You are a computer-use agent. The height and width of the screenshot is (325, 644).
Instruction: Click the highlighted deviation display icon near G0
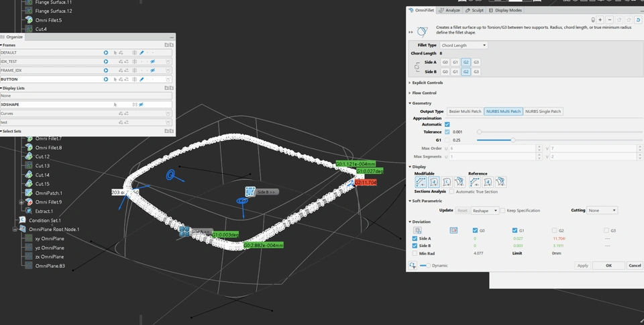453,230
